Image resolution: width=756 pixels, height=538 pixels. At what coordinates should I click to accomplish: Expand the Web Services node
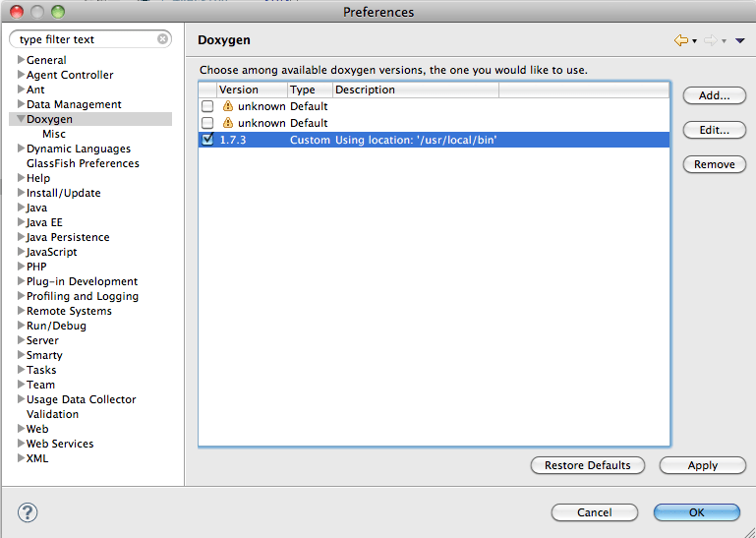pos(21,444)
